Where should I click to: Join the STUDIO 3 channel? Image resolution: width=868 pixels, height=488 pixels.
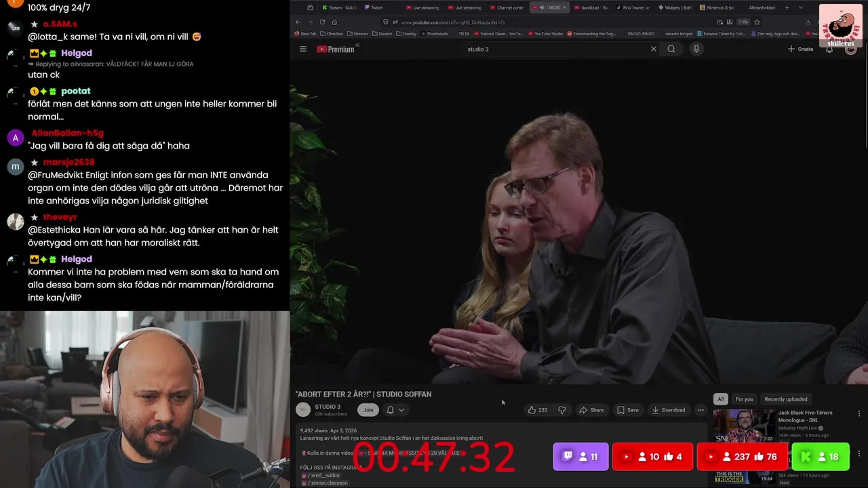pyautogui.click(x=368, y=410)
